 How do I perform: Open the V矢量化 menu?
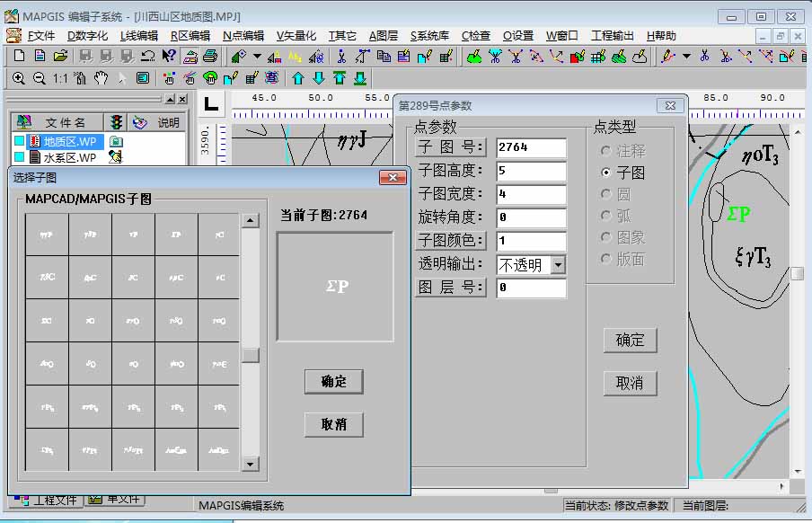point(296,36)
